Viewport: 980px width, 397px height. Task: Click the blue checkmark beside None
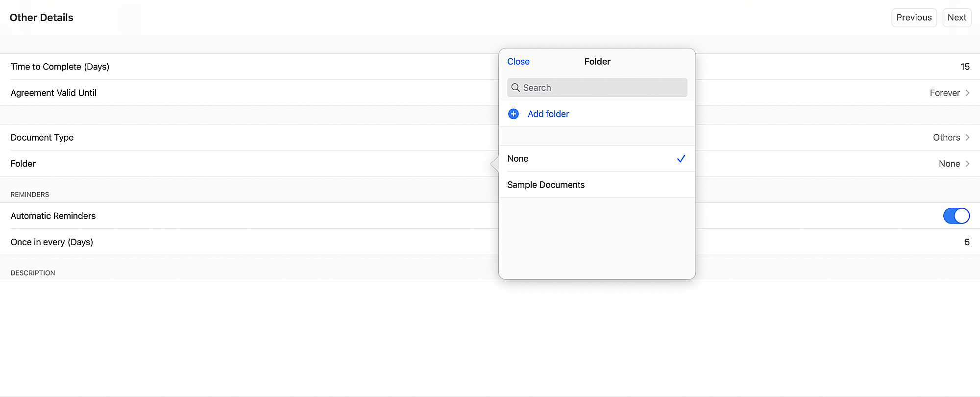coord(681,159)
